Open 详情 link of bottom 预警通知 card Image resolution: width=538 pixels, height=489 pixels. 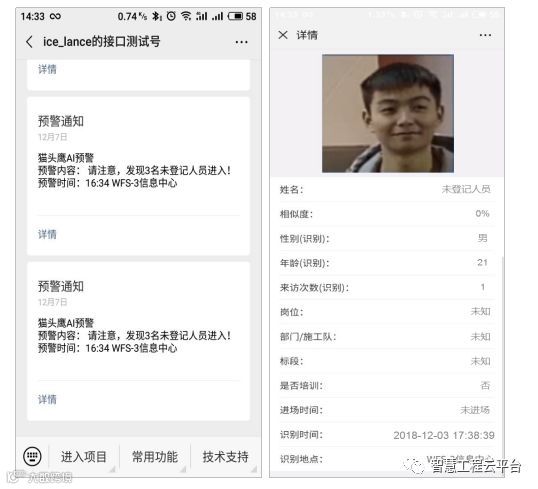[47, 399]
